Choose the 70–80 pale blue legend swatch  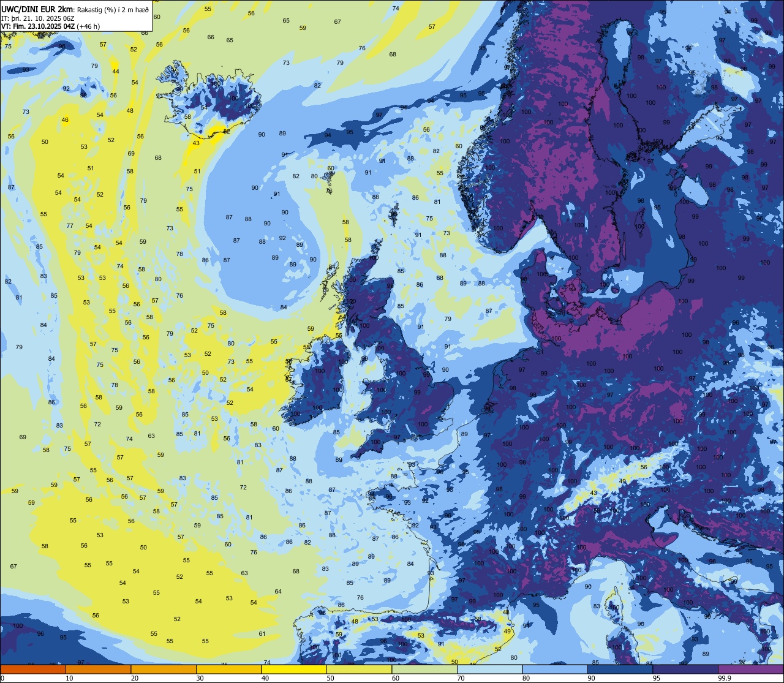490,669
